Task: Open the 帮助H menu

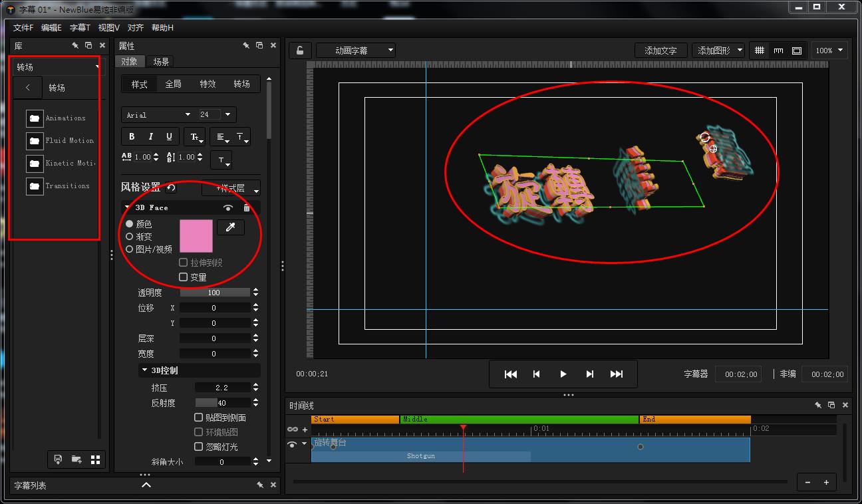Action: 162,28
